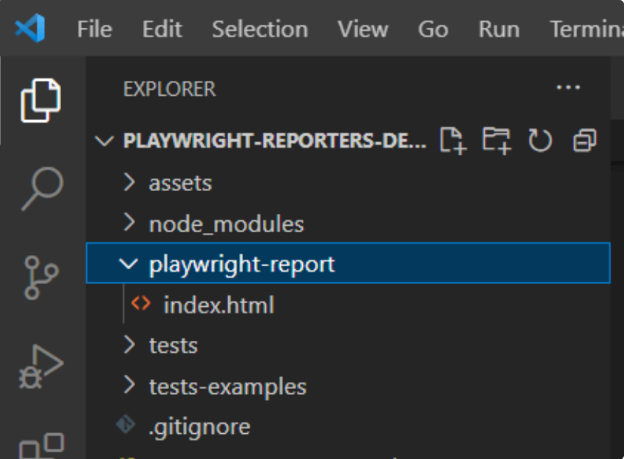
Task: Open the Selection menu
Action: tap(262, 29)
